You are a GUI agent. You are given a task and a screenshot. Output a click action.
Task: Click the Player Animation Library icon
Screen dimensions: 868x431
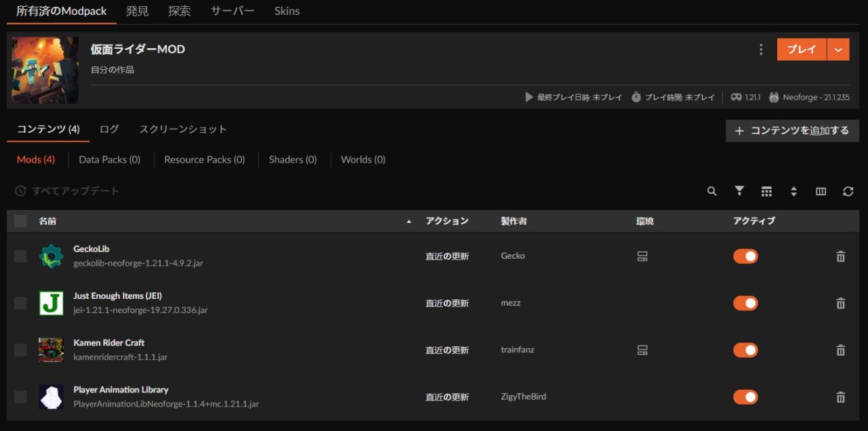[x=51, y=397]
